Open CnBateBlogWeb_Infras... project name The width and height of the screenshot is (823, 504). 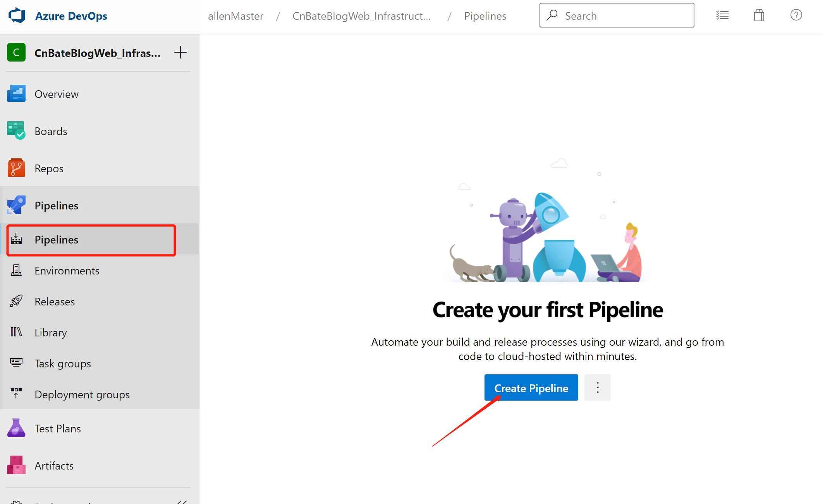tap(97, 53)
